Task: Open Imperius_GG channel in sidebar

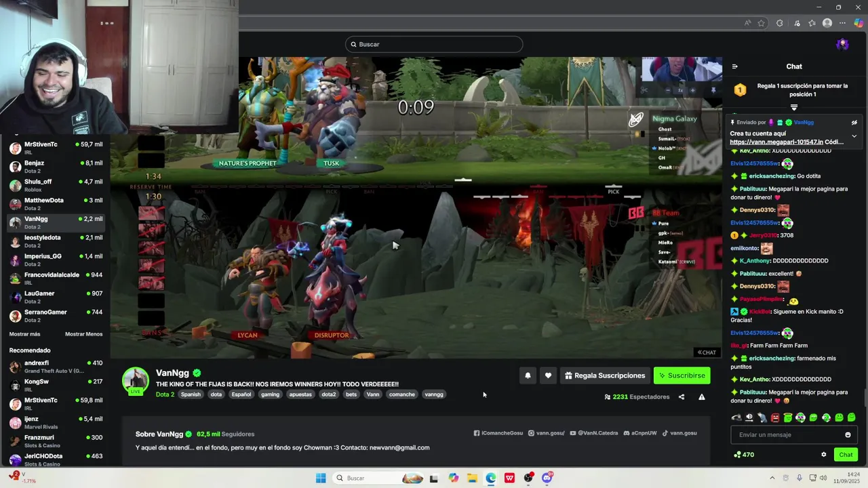Action: (x=56, y=260)
